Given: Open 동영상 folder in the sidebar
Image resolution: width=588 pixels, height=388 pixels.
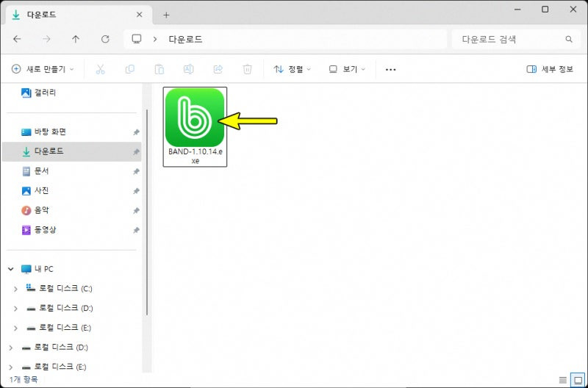Looking at the screenshot, I should 71,230.
